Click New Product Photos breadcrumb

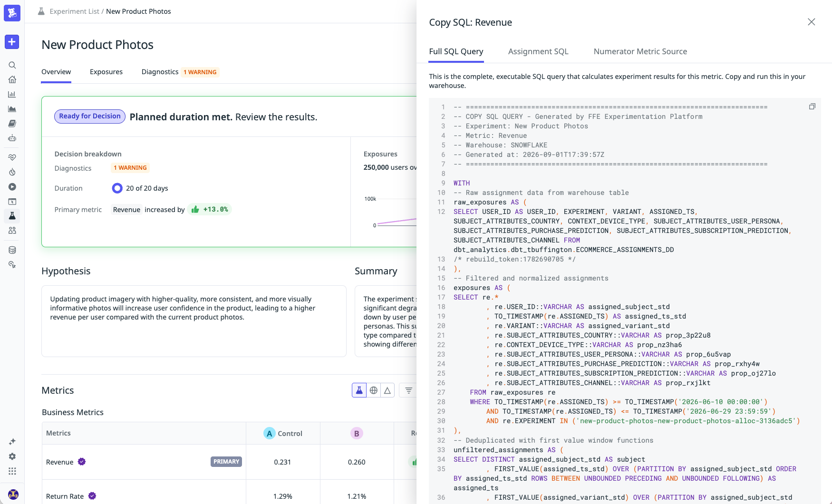[x=138, y=11]
